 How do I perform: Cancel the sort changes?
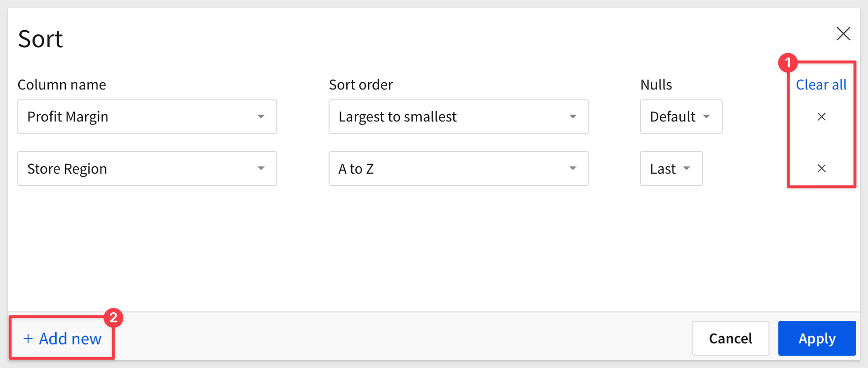[731, 338]
